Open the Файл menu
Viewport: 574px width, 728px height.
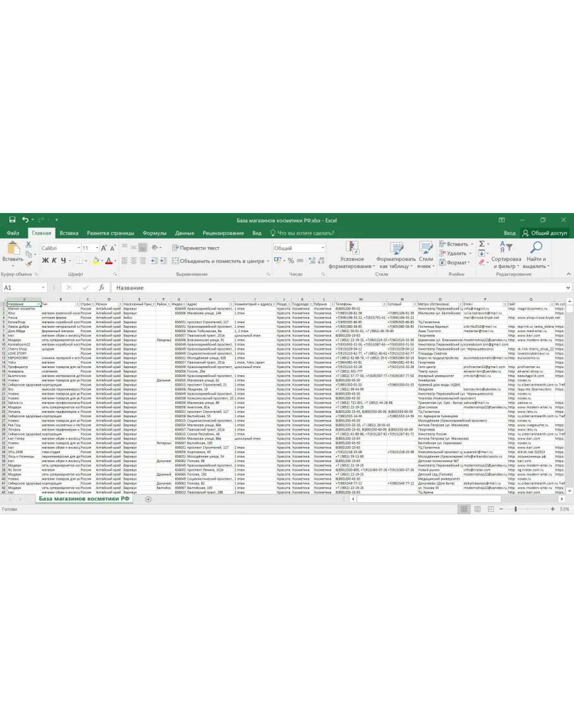13,233
